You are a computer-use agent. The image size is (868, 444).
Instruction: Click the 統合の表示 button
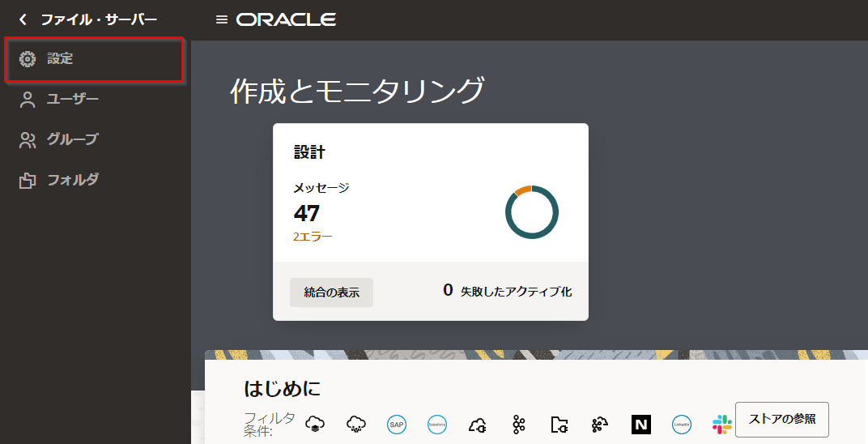[331, 292]
